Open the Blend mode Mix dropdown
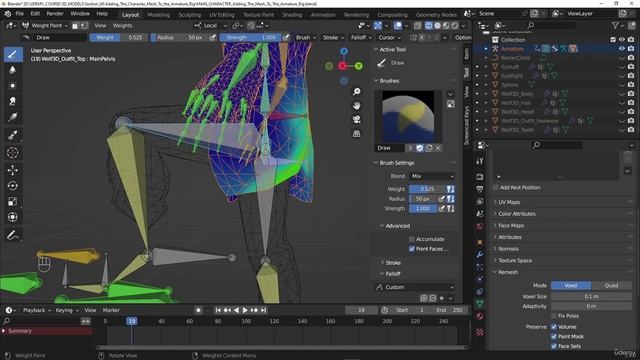Image resolution: width=640 pixels, height=360 pixels. 432,176
